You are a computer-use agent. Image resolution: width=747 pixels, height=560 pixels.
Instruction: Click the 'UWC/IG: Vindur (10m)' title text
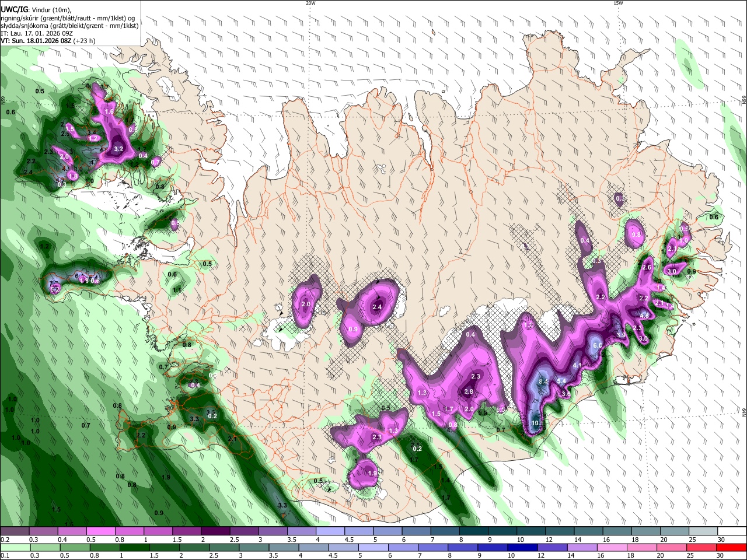(36, 10)
